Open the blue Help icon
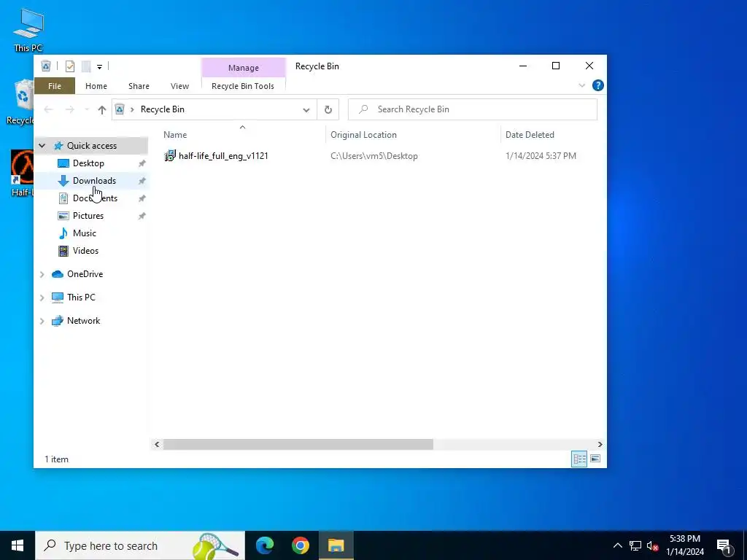 click(x=598, y=86)
